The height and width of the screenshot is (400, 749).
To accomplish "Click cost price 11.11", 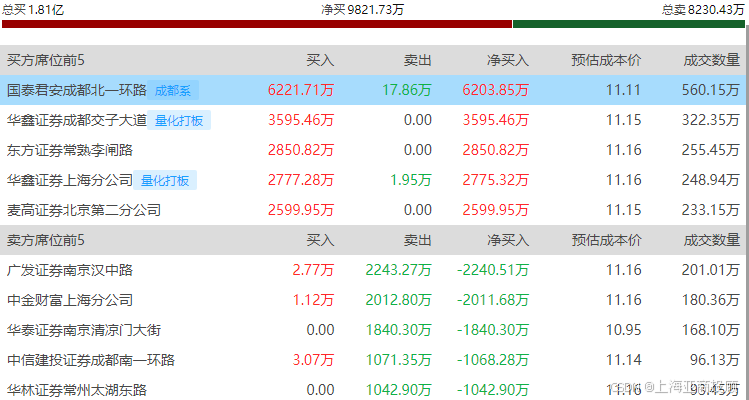I will pyautogui.click(x=624, y=90).
